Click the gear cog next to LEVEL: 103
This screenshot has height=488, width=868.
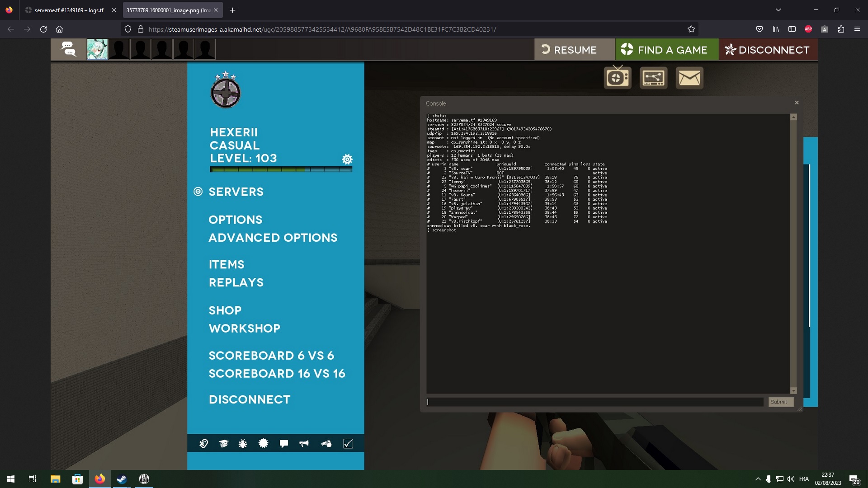pyautogui.click(x=347, y=159)
